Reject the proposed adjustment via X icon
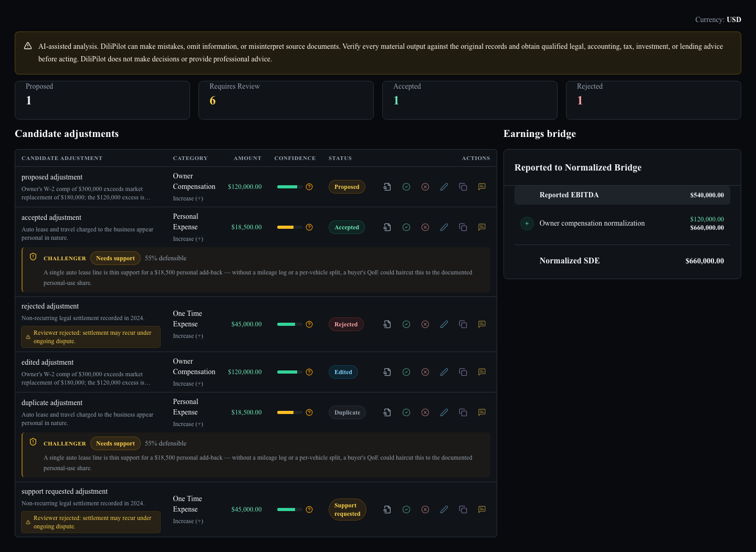This screenshot has height=552, width=756. (x=425, y=187)
